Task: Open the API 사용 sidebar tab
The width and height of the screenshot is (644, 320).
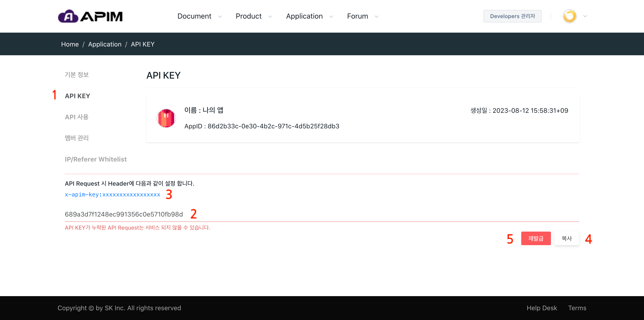Action: (77, 117)
